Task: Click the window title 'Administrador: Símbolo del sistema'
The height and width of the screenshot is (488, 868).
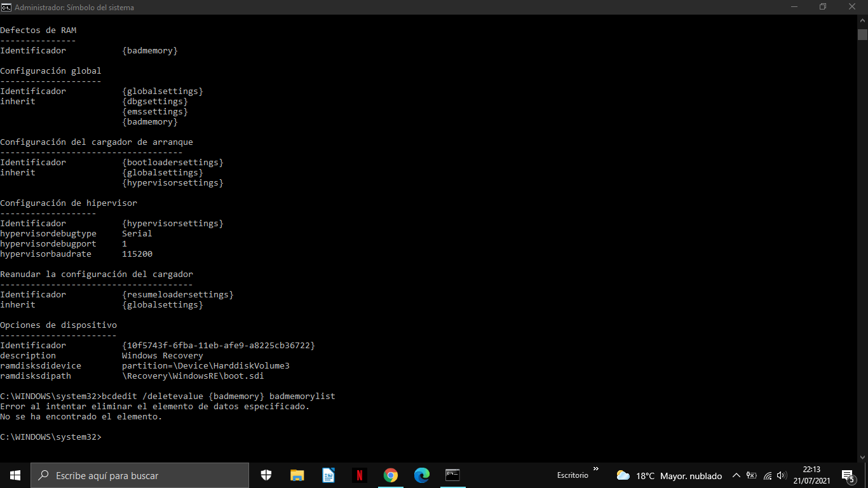Action: [x=74, y=8]
